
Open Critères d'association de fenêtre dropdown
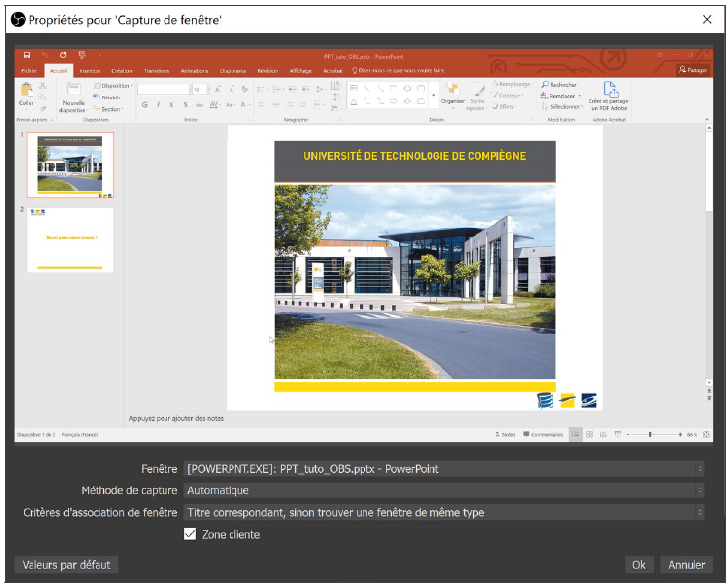pos(444,512)
